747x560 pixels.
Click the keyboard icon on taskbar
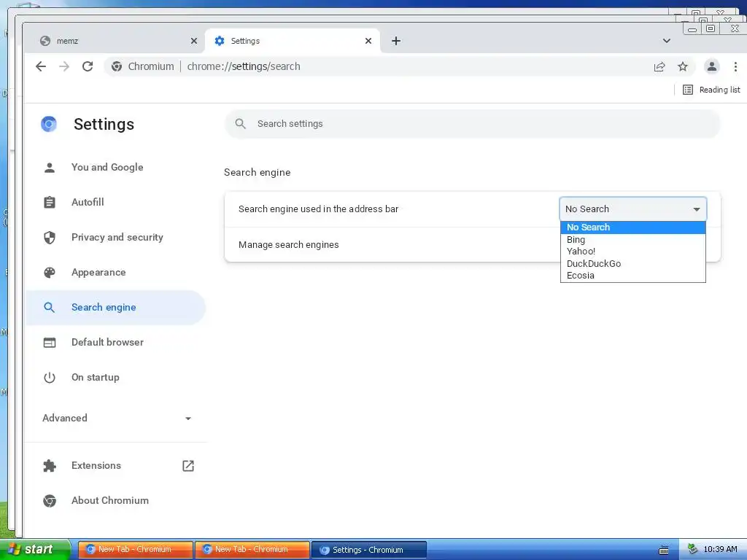click(x=663, y=550)
